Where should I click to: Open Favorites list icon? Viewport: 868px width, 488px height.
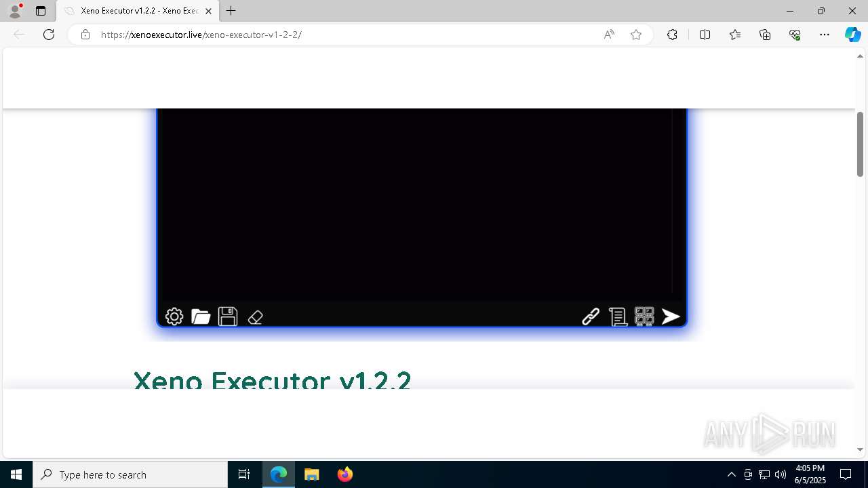[x=735, y=35]
